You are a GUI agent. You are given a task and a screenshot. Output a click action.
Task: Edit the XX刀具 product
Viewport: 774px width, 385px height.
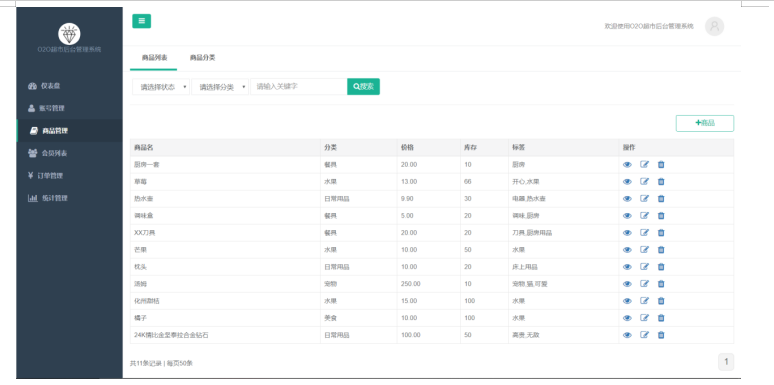[x=644, y=232]
